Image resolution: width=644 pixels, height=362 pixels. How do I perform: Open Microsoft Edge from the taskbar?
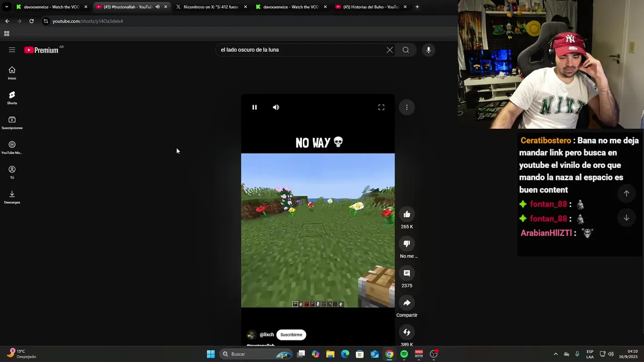[x=345, y=354]
